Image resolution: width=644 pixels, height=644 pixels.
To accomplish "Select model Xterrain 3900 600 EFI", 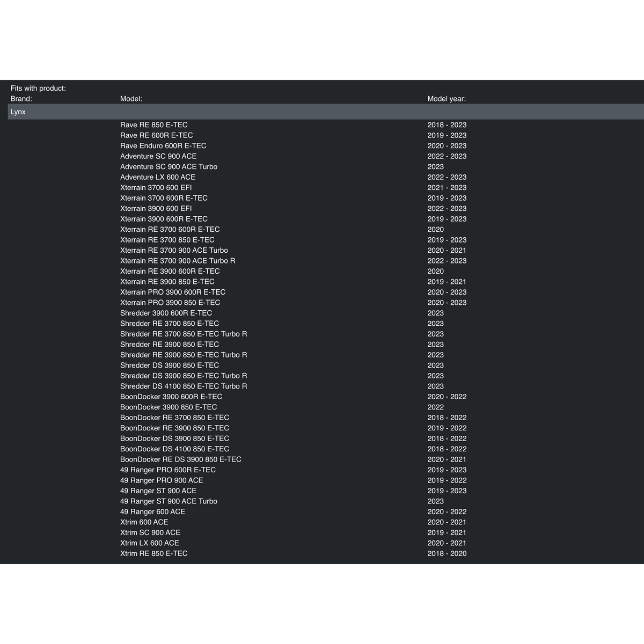I will point(156,208).
